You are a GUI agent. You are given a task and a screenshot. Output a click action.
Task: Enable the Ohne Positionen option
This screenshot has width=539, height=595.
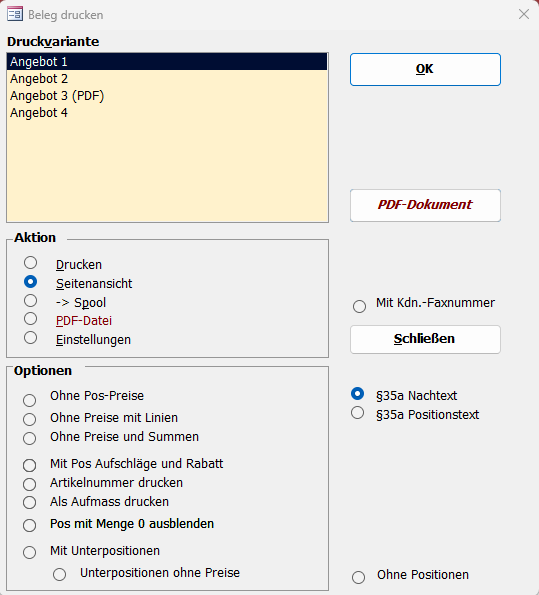(x=358, y=577)
